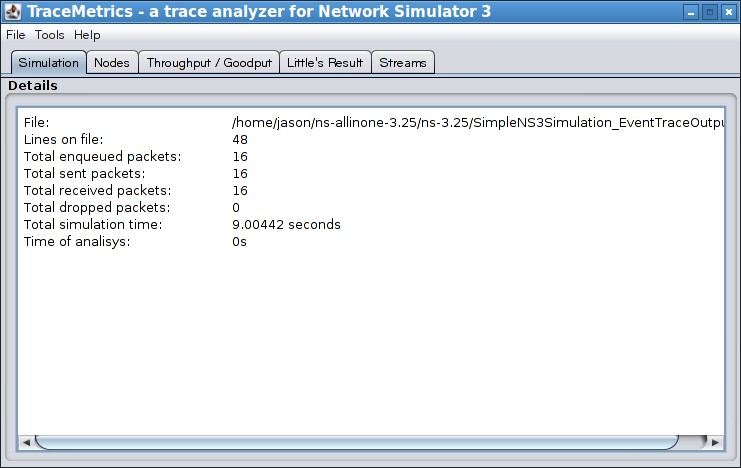Minimize the TraceMetrics window
The height and width of the screenshot is (468, 741).
pos(691,12)
